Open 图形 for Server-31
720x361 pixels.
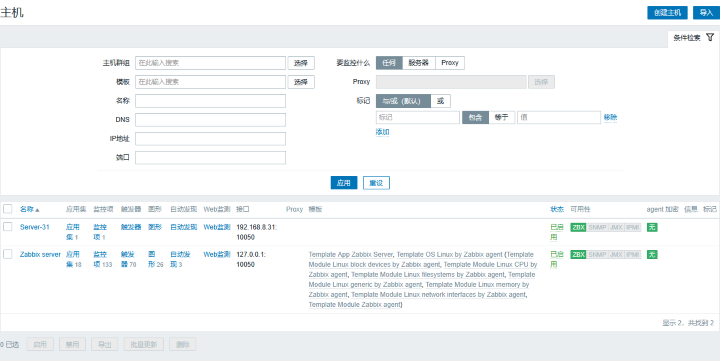pyautogui.click(x=155, y=227)
